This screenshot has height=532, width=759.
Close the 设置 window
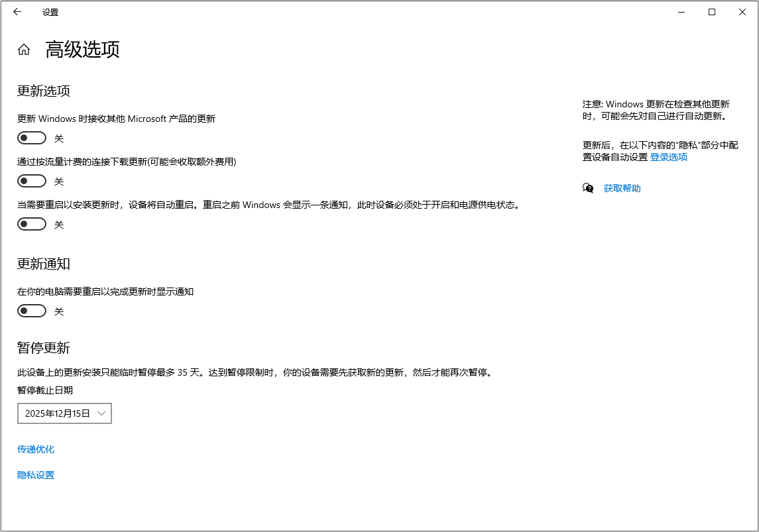(742, 12)
